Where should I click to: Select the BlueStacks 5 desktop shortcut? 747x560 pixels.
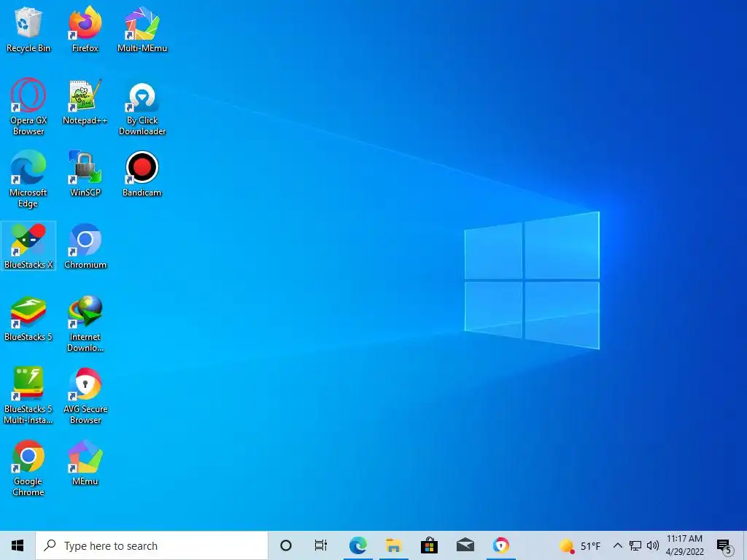coord(28,319)
